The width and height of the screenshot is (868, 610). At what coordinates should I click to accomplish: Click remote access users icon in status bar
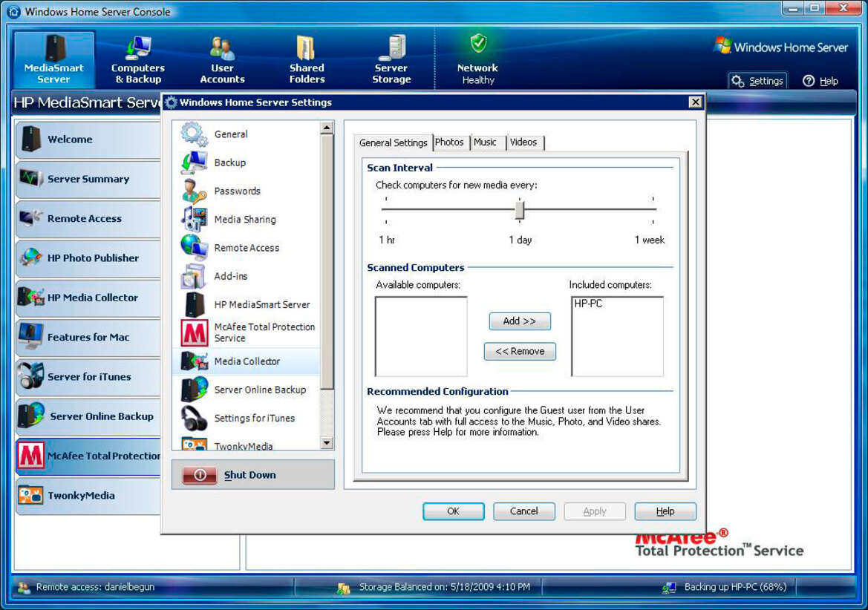tap(23, 587)
